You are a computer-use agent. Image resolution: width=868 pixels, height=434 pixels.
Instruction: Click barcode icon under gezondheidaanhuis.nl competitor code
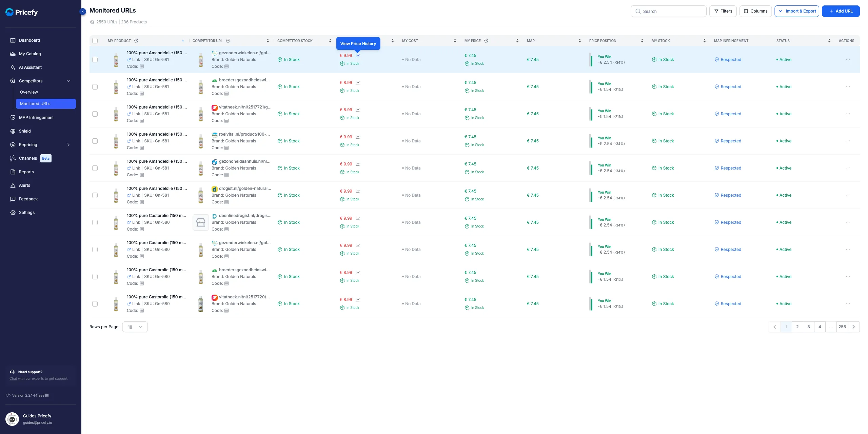226,175
